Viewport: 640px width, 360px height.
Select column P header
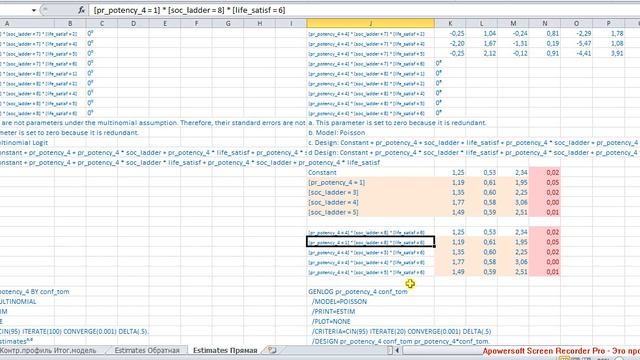tap(608, 23)
